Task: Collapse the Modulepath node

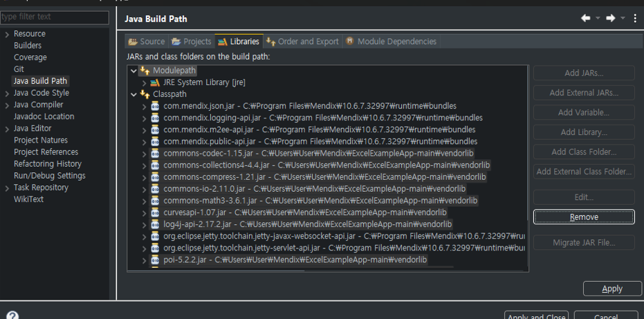Action: (x=133, y=71)
